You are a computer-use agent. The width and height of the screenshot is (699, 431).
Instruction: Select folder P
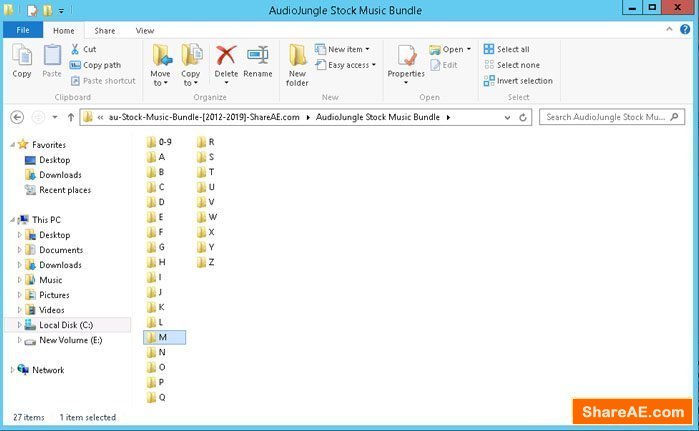coord(156,382)
